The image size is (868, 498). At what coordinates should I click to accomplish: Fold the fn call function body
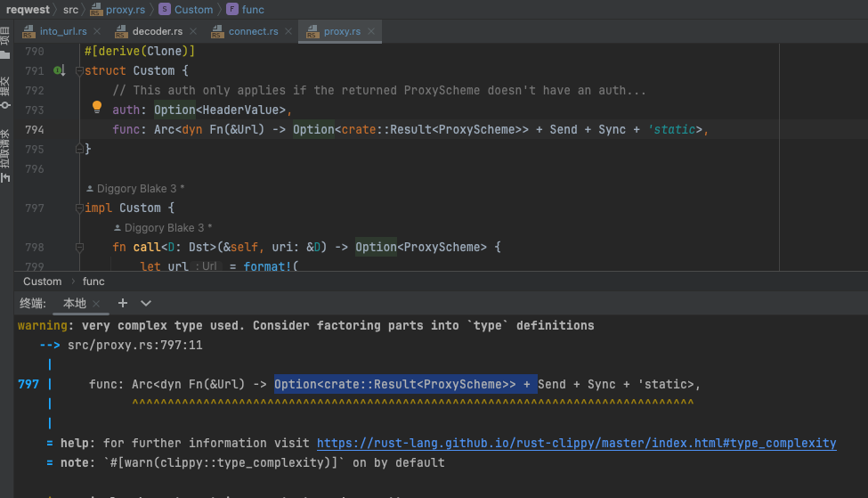tap(79, 247)
